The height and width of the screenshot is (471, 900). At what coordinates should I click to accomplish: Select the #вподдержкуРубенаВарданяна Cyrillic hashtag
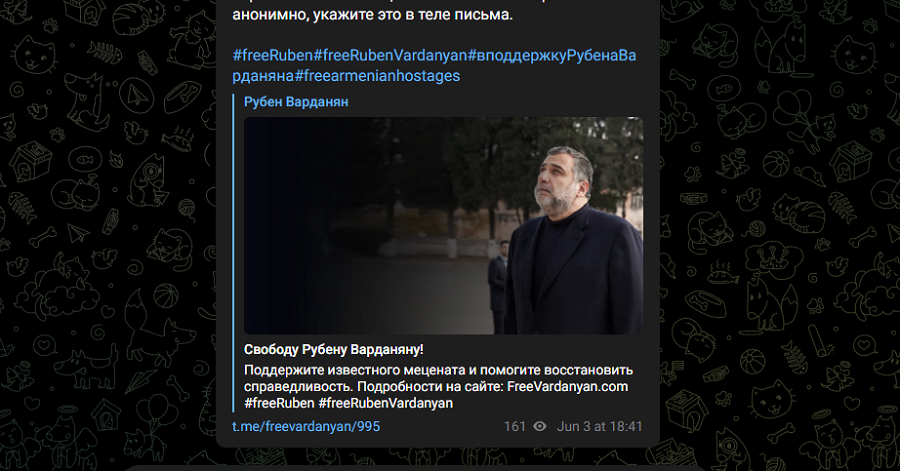click(x=435, y=65)
